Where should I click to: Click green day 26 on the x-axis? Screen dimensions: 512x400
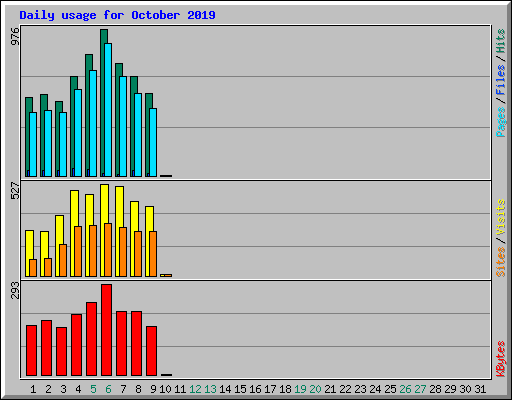[x=405, y=389]
